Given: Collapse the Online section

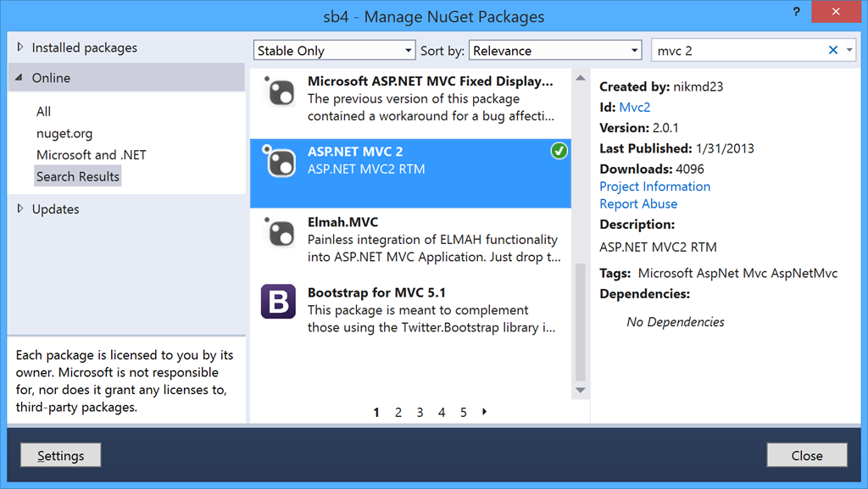Looking at the screenshot, I should point(19,78).
